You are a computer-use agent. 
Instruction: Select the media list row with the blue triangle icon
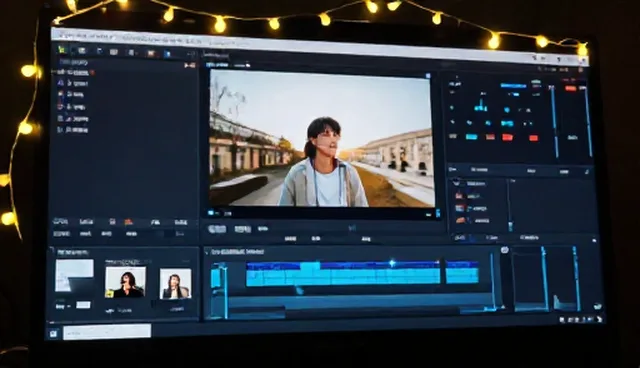click(x=73, y=83)
